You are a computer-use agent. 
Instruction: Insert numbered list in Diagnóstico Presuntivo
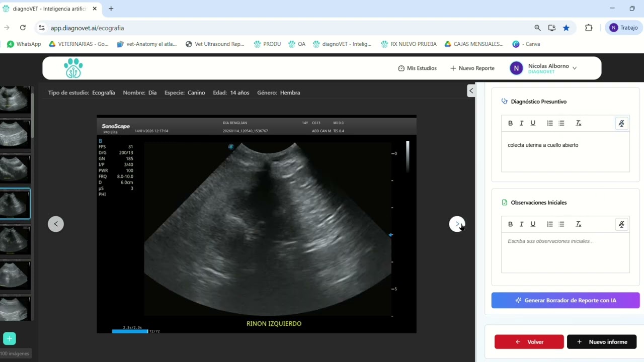coord(550,123)
